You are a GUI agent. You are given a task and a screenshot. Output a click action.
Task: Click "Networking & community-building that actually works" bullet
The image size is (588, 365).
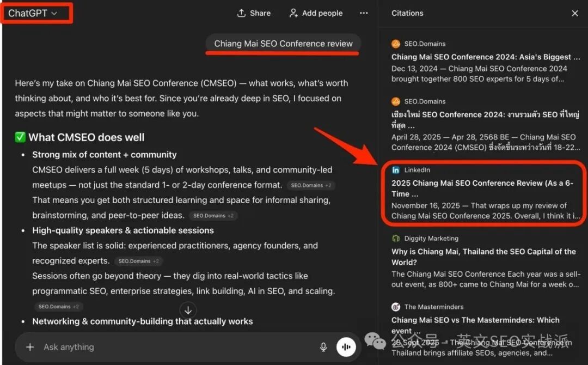pyautogui.click(x=143, y=321)
